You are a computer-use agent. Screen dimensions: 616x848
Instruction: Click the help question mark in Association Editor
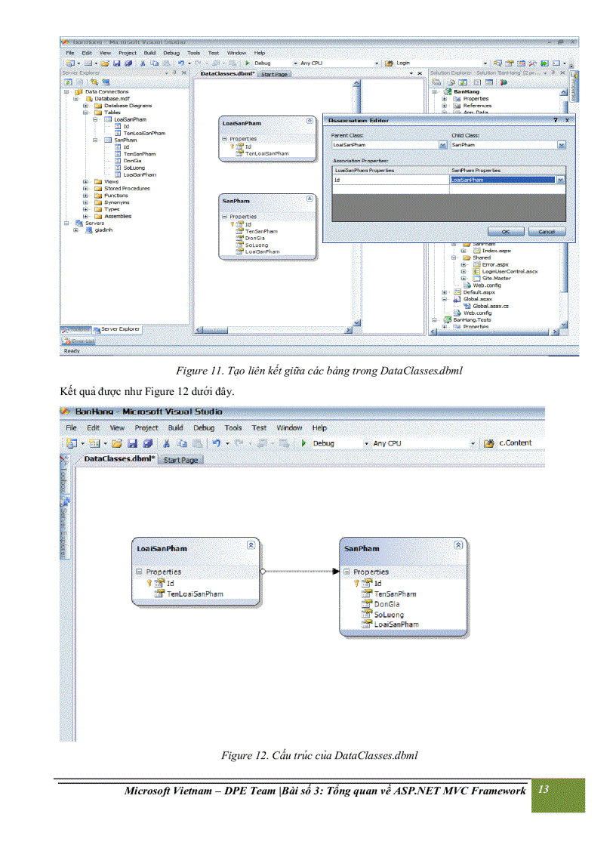556,119
